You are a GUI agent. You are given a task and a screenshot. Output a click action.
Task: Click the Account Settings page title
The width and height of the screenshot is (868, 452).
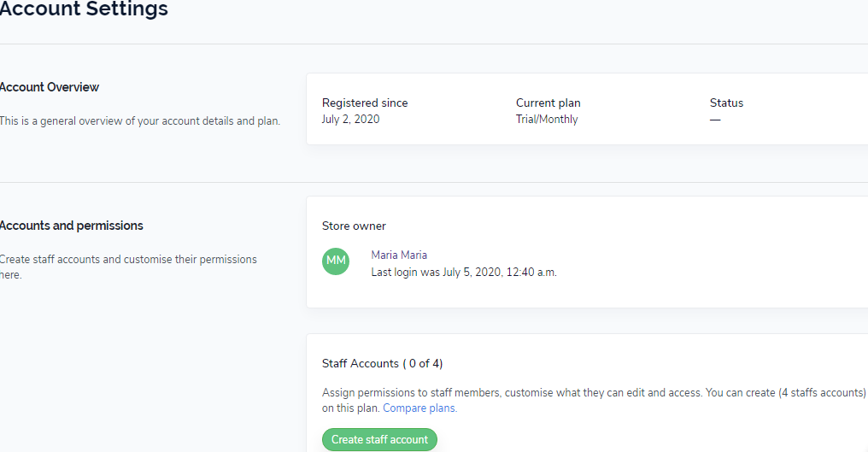84,10
